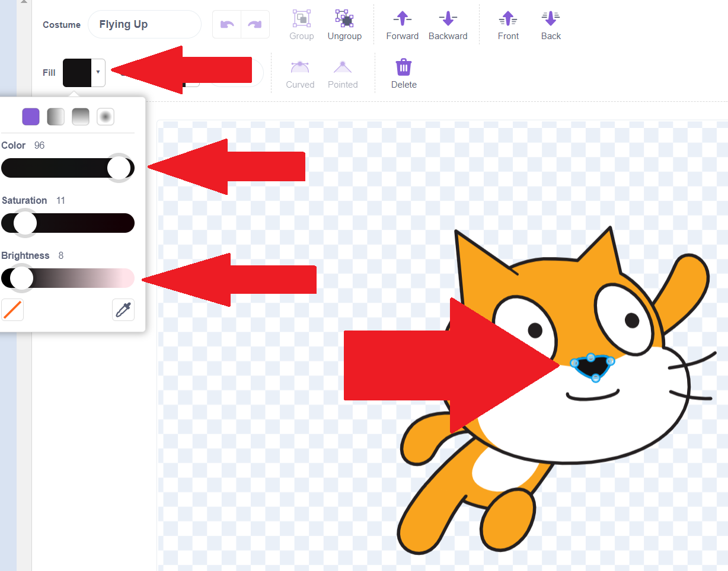The height and width of the screenshot is (571, 728).
Task: Click the Color value 96
Action: (x=39, y=145)
